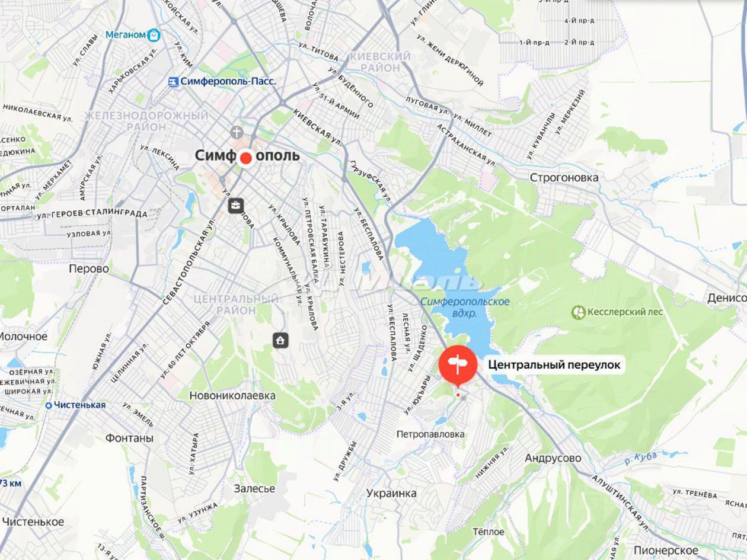Click the Залесье locality label
Image resolution: width=747 pixels, height=560 pixels.
pos(254,489)
